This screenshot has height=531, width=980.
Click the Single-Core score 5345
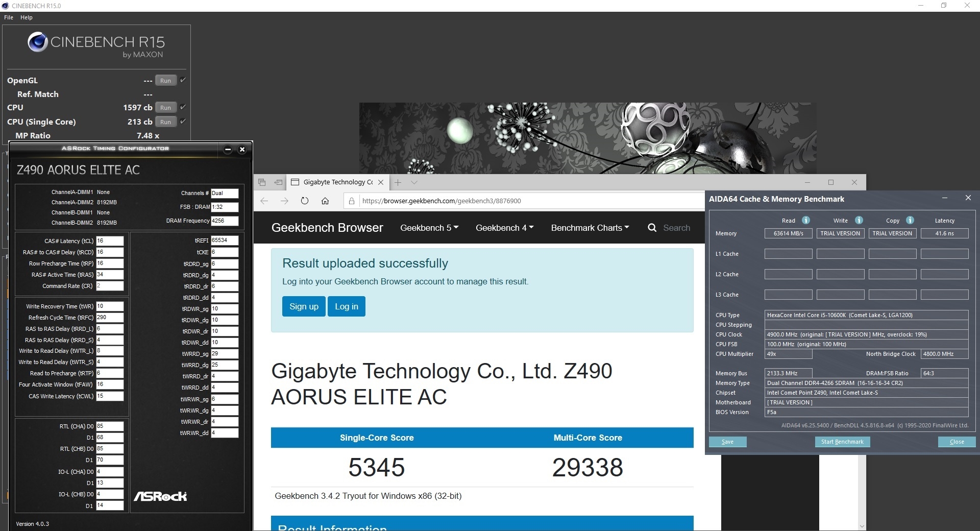click(377, 467)
